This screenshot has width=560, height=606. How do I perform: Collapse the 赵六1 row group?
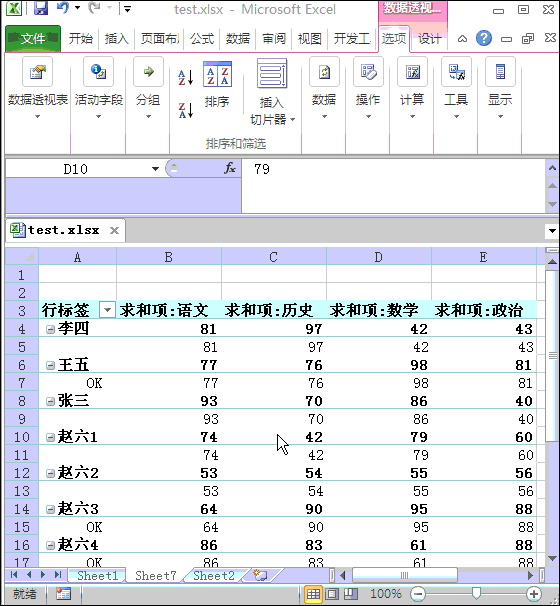coord(50,437)
